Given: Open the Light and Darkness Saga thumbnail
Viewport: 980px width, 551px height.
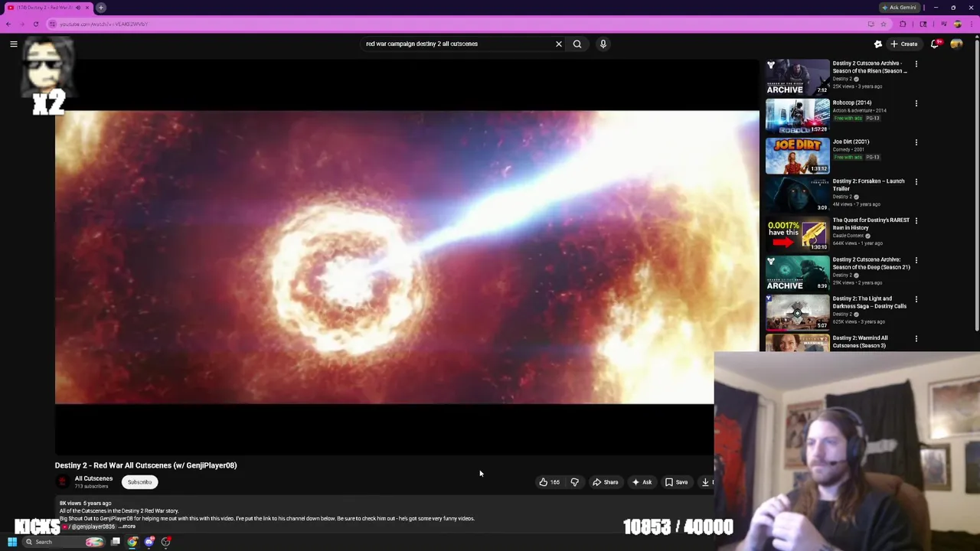Looking at the screenshot, I should click(798, 312).
